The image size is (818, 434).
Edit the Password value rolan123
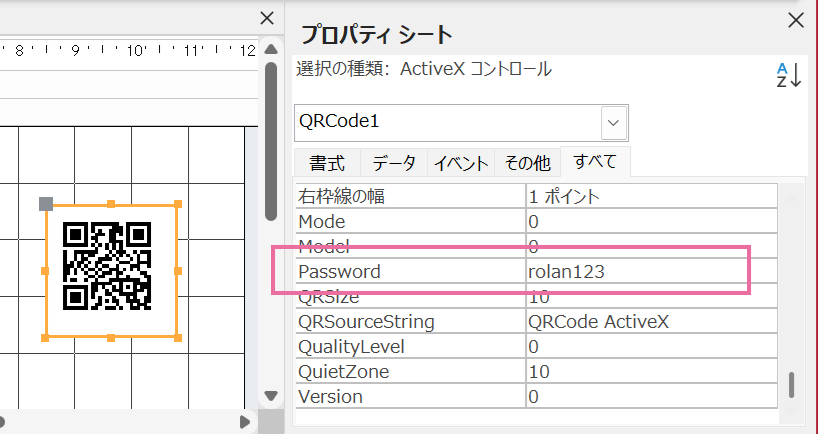pos(652,272)
